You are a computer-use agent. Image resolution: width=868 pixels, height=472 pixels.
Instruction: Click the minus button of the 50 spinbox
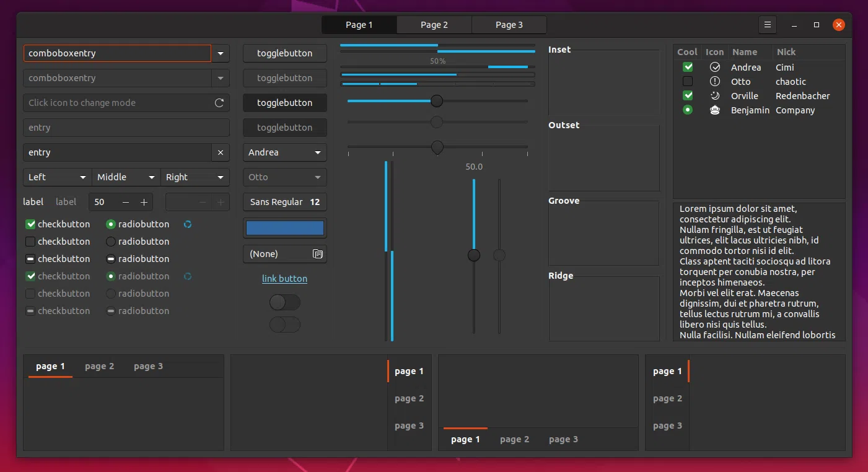point(126,202)
